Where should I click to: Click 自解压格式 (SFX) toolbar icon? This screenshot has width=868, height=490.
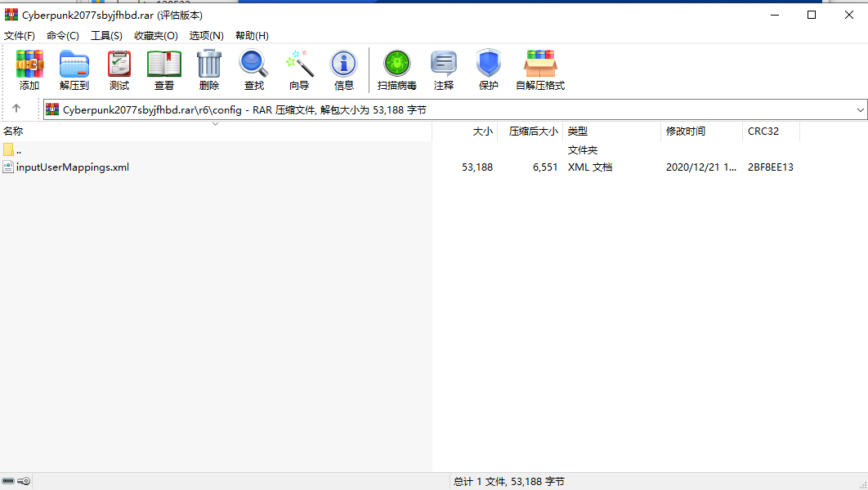540,69
